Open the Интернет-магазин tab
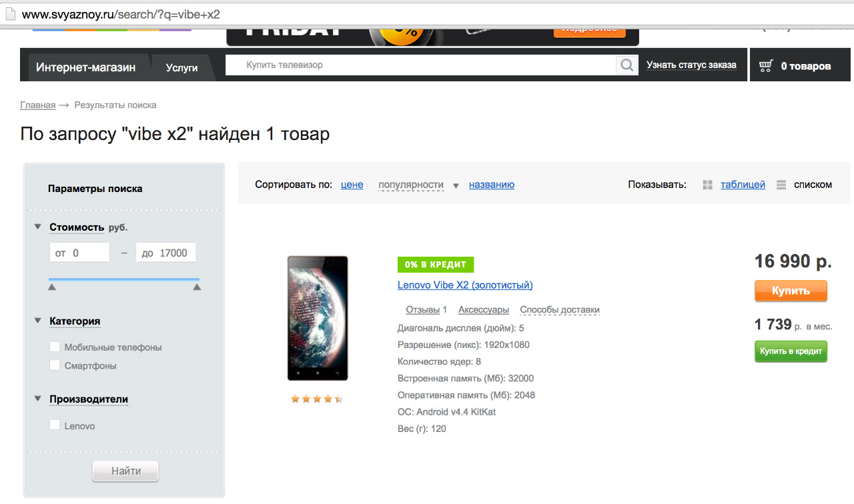This screenshot has height=504, width=854. [85, 67]
